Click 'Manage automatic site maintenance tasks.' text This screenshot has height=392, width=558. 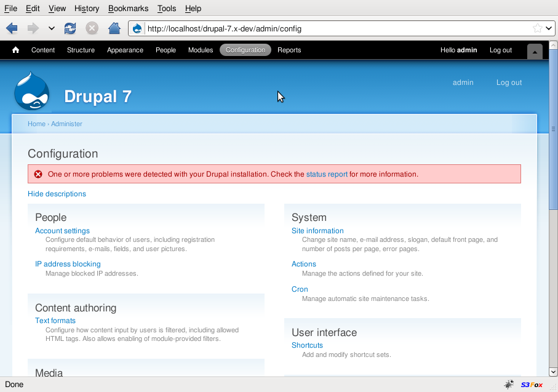coord(365,298)
